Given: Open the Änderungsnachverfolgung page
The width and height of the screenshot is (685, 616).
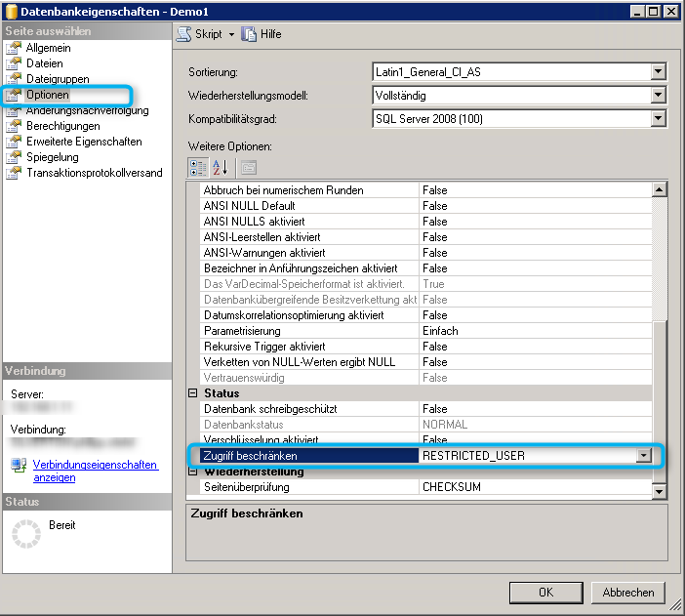Looking at the screenshot, I should pos(88,110).
